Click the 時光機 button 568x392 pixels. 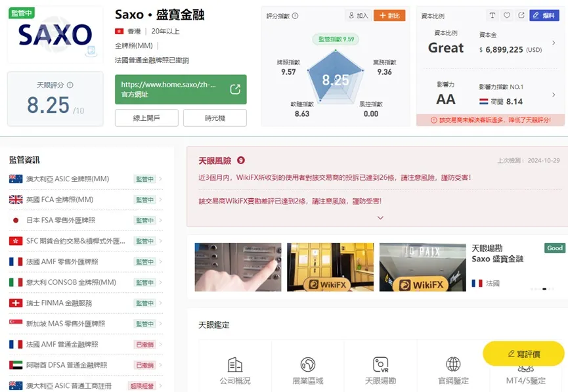click(215, 118)
